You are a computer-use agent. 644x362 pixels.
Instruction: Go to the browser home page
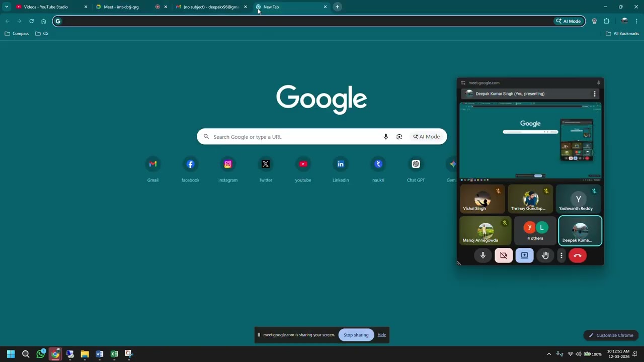(43, 21)
